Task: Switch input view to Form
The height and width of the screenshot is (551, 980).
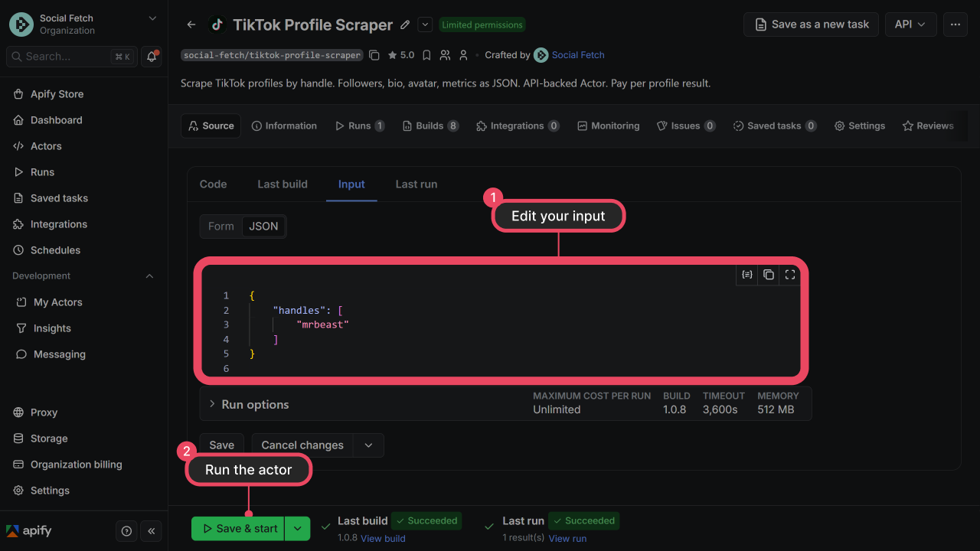Action: (221, 227)
